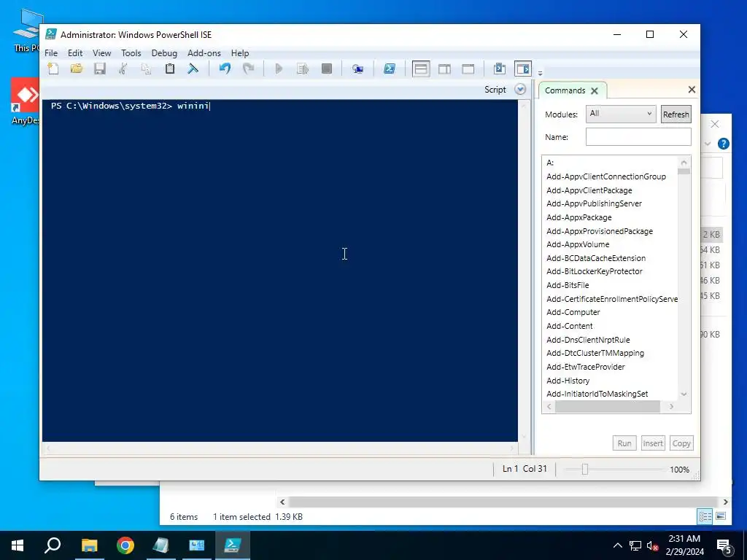
Task: Show Script Pane Top layout icon
Action: 421,69
